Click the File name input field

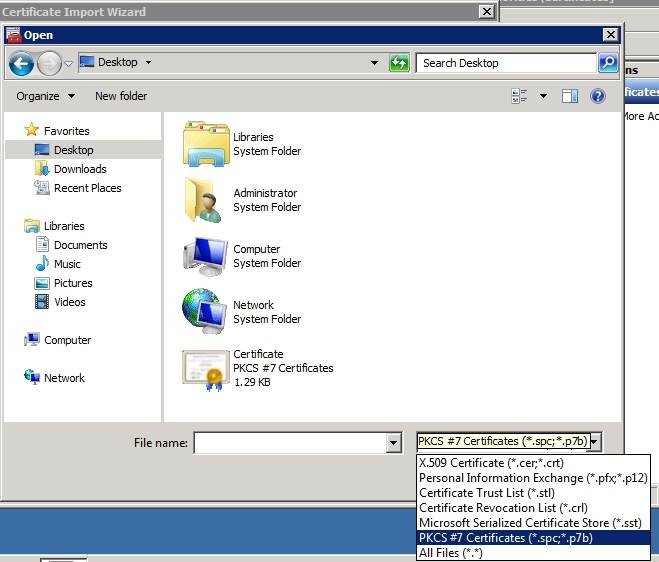click(x=290, y=443)
